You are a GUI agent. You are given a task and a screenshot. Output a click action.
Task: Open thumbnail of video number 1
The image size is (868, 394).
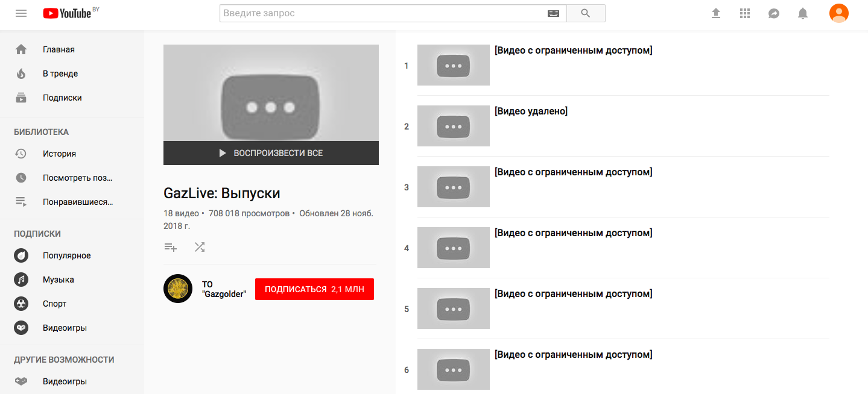click(x=454, y=65)
